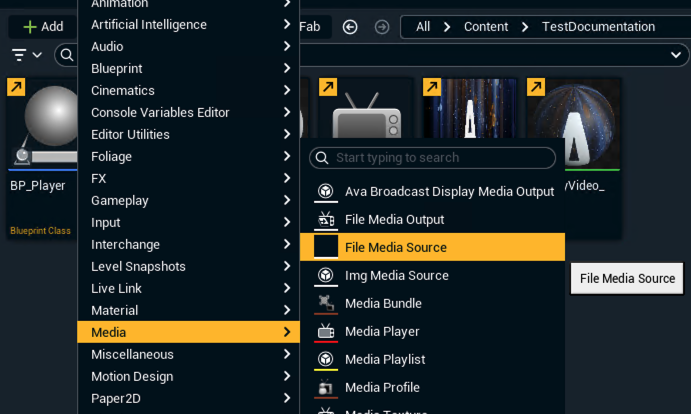The width and height of the screenshot is (691, 414).
Task: Click the BP_Player asset name label
Action: click(x=38, y=186)
